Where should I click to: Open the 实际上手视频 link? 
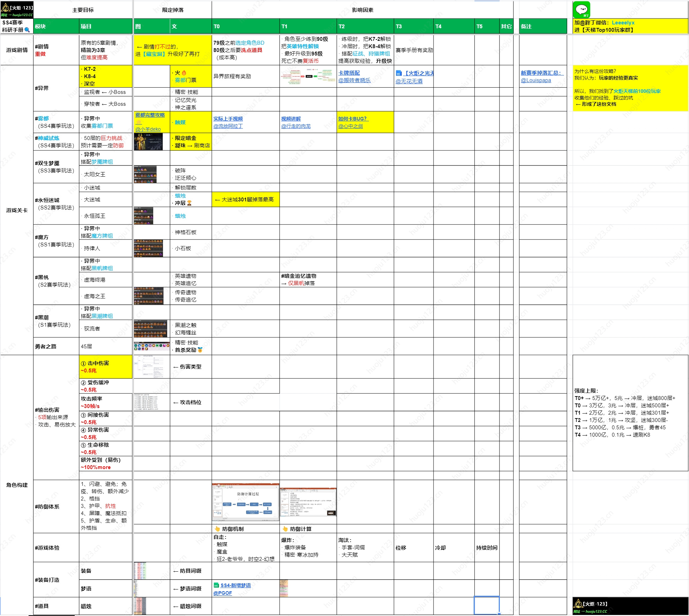pos(228,119)
